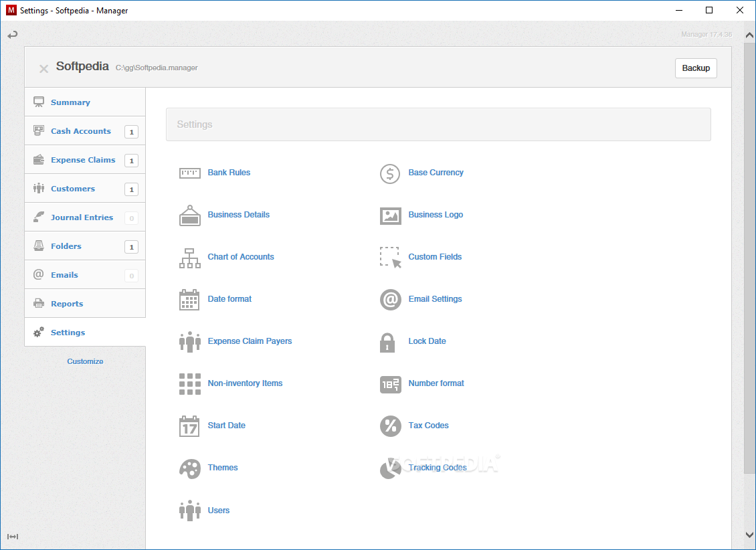Click the Manager app logo in title bar

pos(11,10)
